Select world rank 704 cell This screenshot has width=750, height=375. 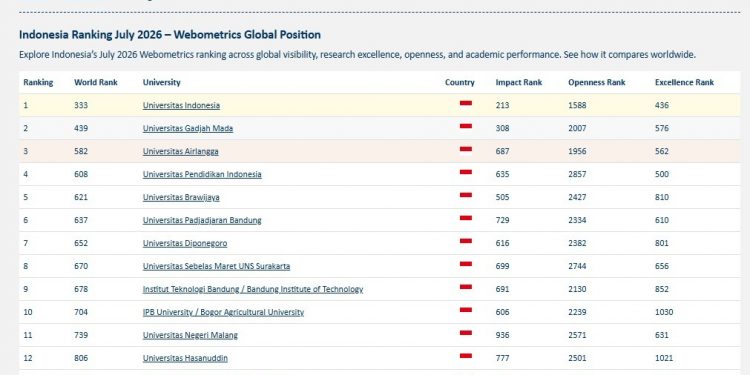point(81,312)
